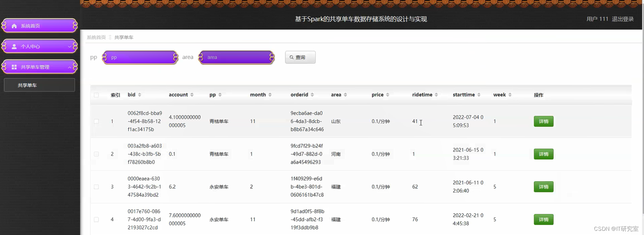The width and height of the screenshot is (644, 235).
Task: Sort table by bid column arrows
Action: (x=139, y=95)
